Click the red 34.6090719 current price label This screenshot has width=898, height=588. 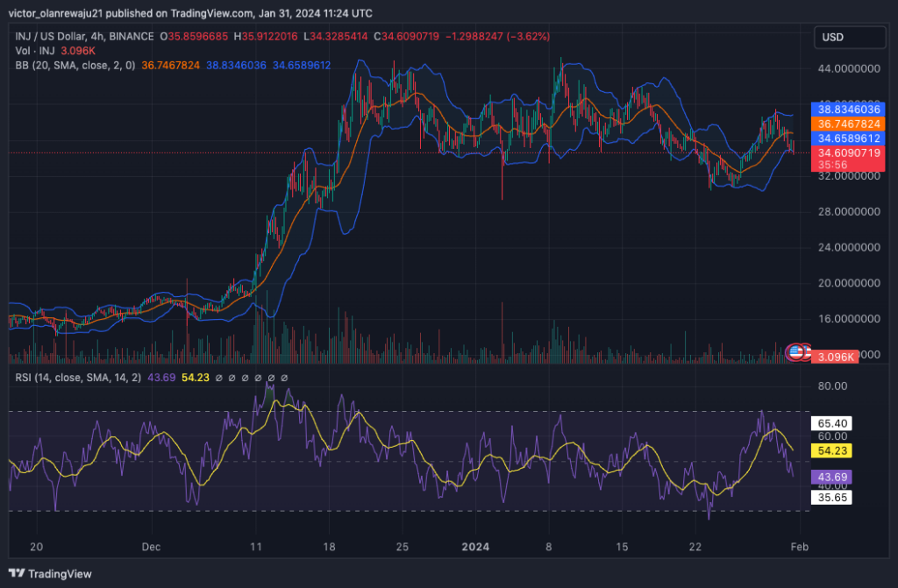coord(847,152)
